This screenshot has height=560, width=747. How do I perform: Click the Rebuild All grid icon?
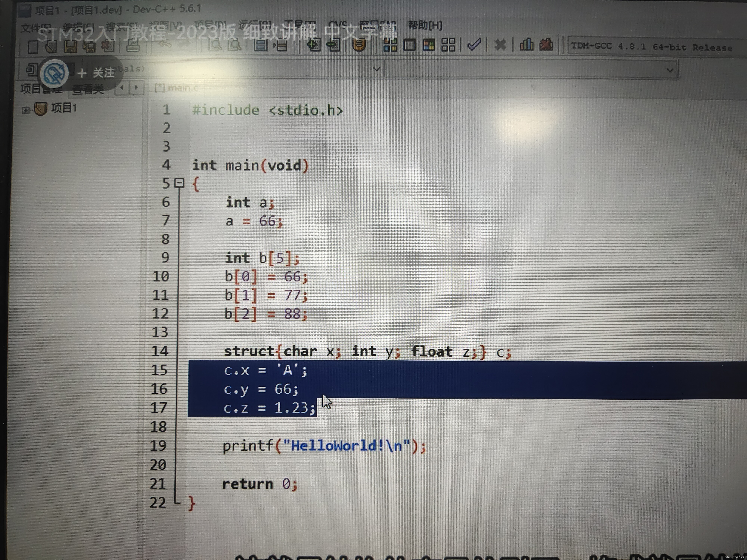pyautogui.click(x=448, y=45)
